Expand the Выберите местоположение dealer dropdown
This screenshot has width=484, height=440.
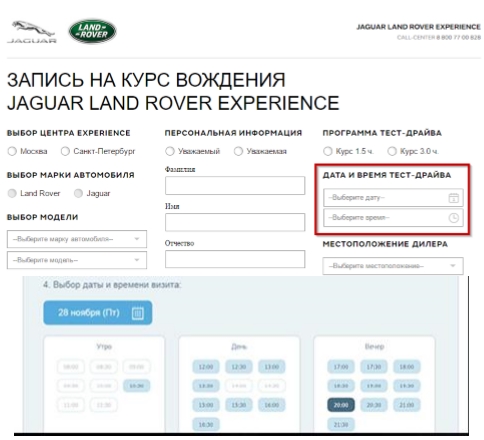(393, 266)
